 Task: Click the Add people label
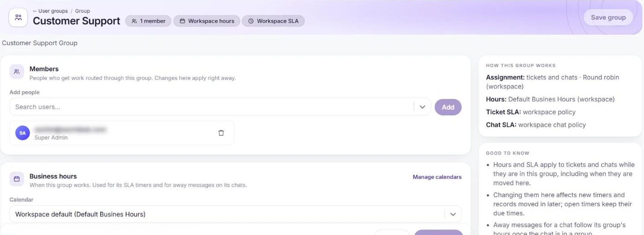[25, 92]
